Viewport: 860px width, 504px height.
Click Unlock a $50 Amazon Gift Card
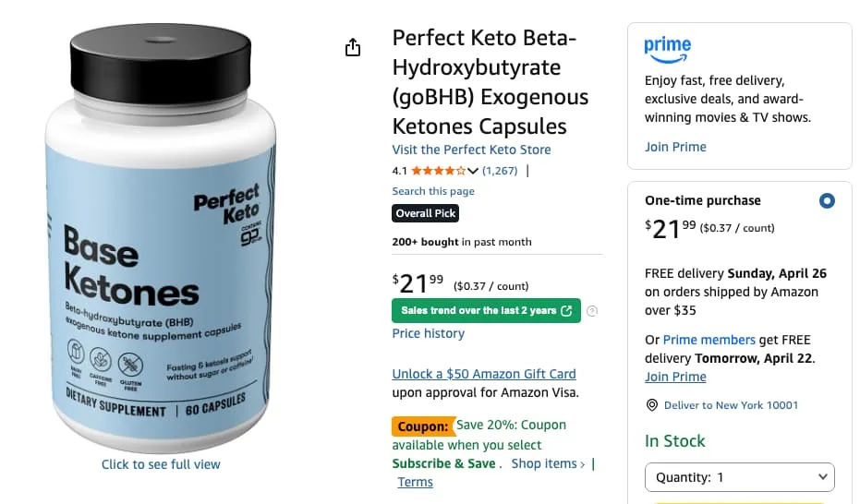tap(483, 374)
